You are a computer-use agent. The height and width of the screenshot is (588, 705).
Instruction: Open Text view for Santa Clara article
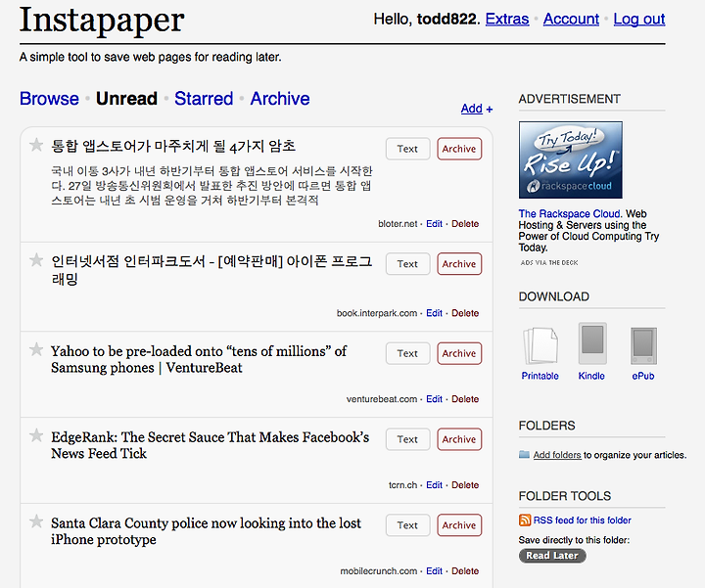(x=407, y=525)
